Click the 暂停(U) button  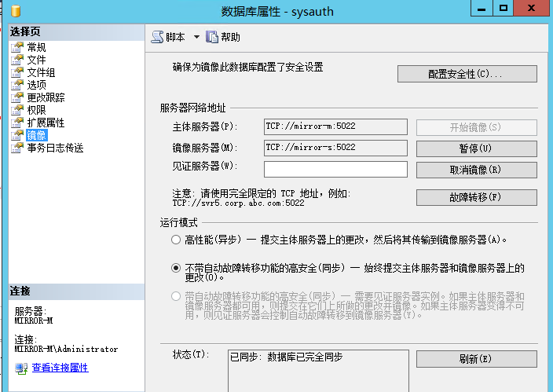pyautogui.click(x=477, y=148)
